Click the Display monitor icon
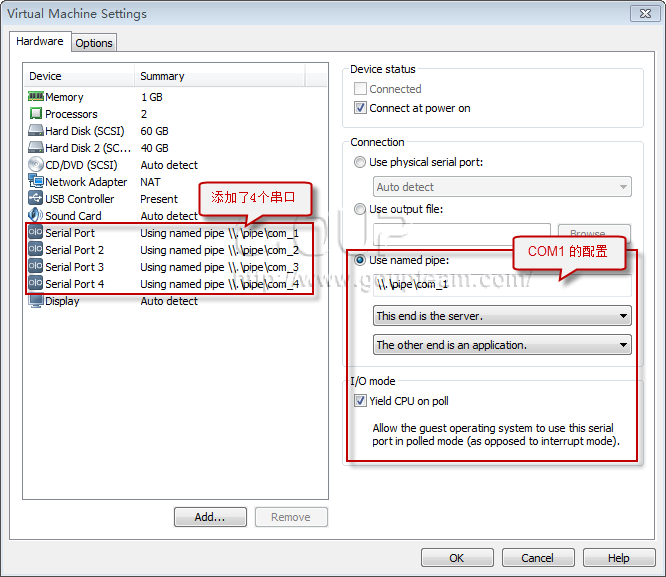Image resolution: width=666 pixels, height=577 pixels. [x=36, y=301]
